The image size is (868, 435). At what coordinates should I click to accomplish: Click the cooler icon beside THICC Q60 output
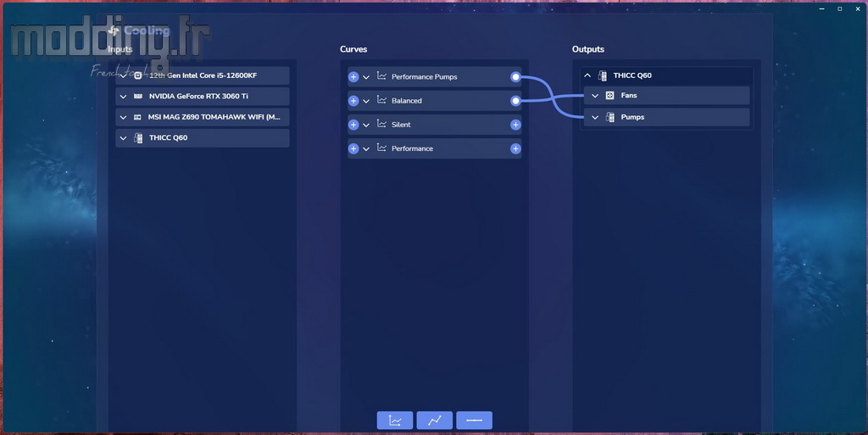click(603, 75)
